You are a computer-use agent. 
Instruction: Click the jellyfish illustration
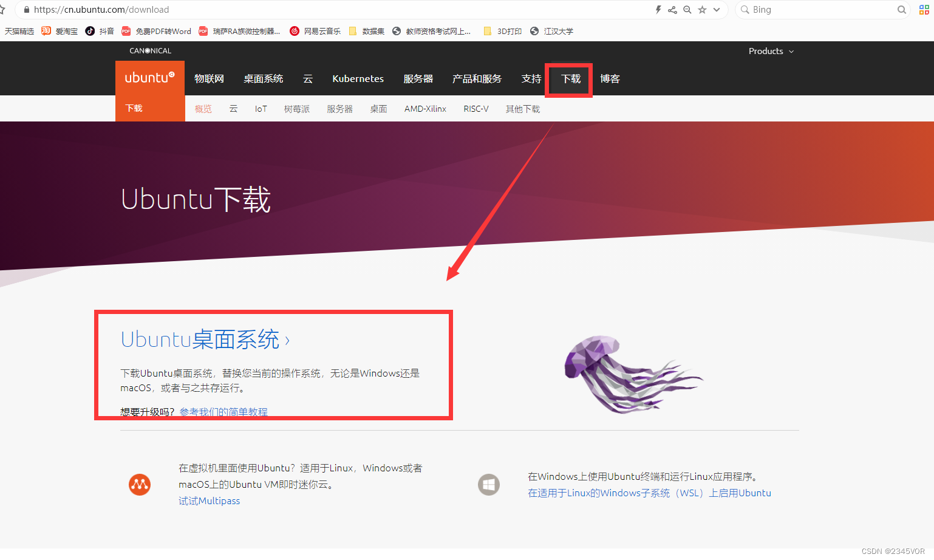point(633,374)
